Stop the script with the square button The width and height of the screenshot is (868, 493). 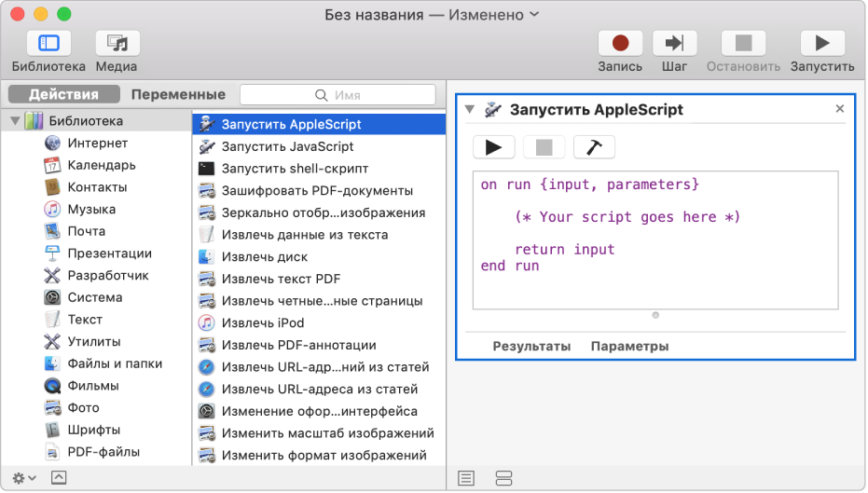[x=544, y=147]
